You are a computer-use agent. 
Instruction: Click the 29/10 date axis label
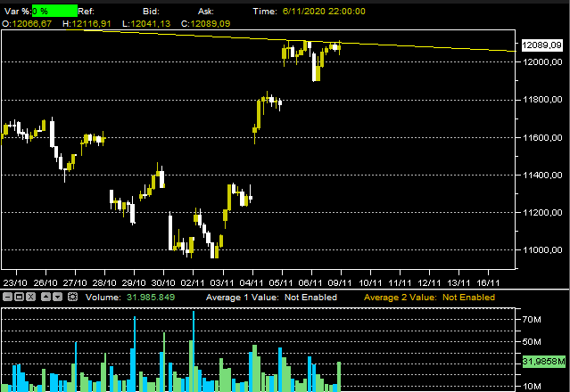tap(134, 282)
